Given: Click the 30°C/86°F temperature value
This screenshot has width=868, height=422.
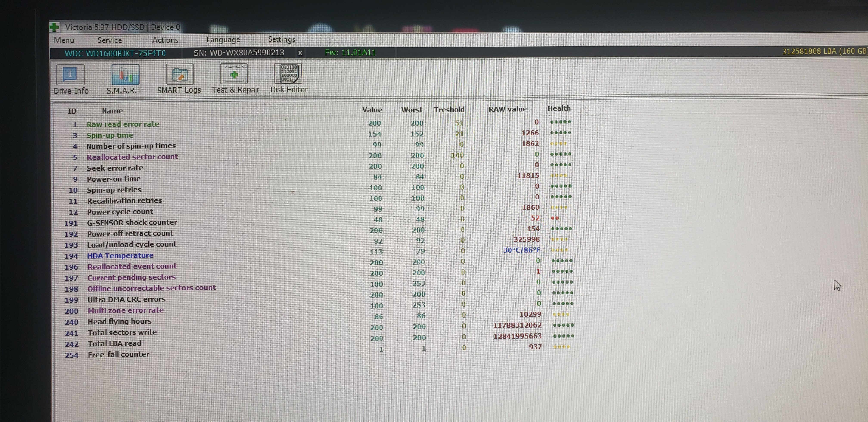Looking at the screenshot, I should point(521,250).
